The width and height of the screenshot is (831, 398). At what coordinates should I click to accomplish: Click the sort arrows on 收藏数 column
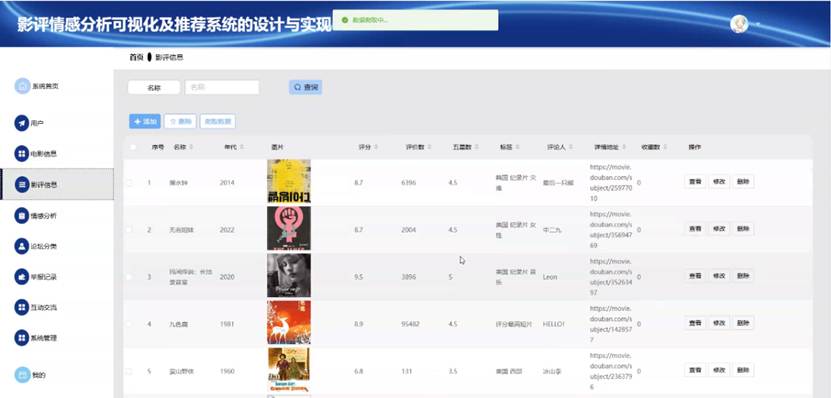[665, 147]
